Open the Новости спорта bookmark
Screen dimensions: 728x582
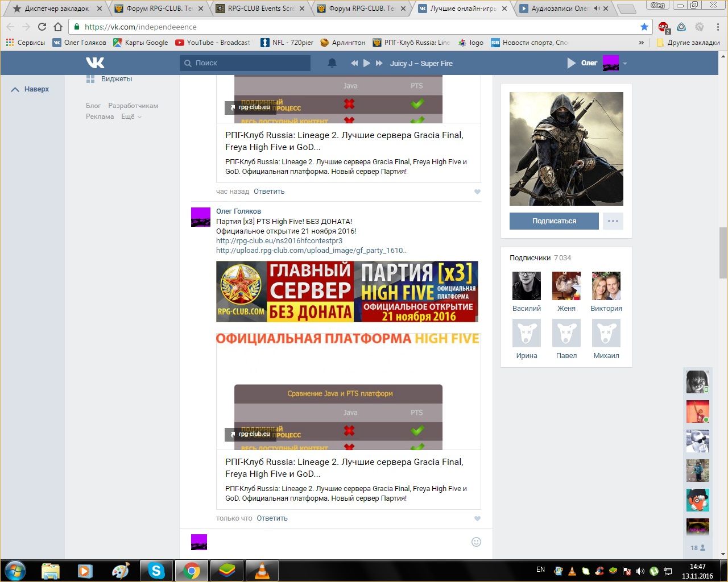click(529, 43)
